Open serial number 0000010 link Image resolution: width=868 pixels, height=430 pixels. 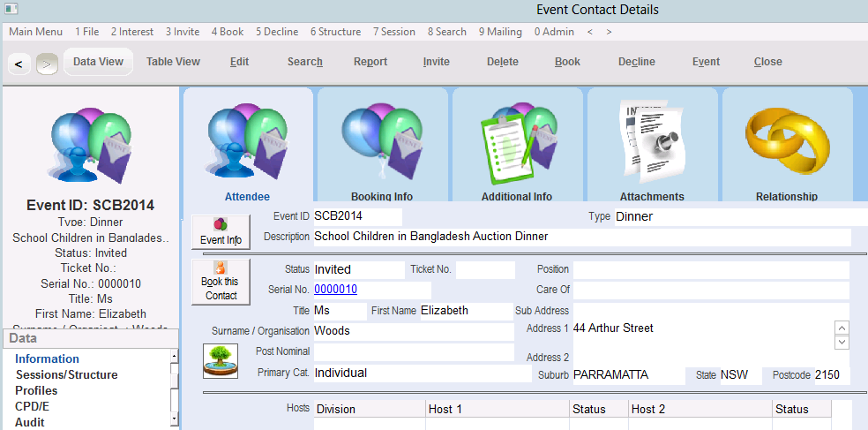tap(335, 290)
